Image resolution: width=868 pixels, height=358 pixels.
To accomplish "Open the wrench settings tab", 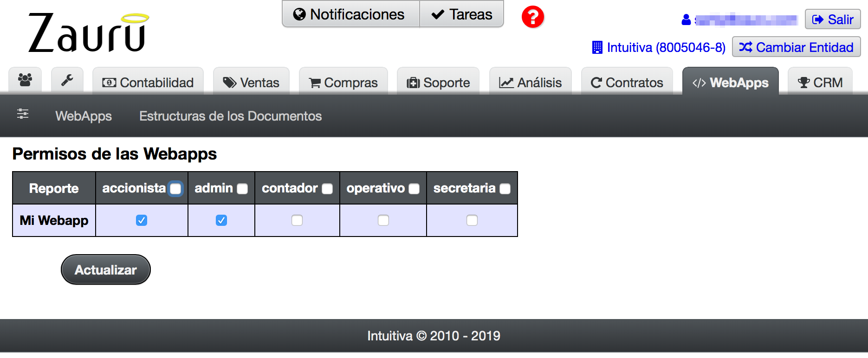I will pos(67,81).
